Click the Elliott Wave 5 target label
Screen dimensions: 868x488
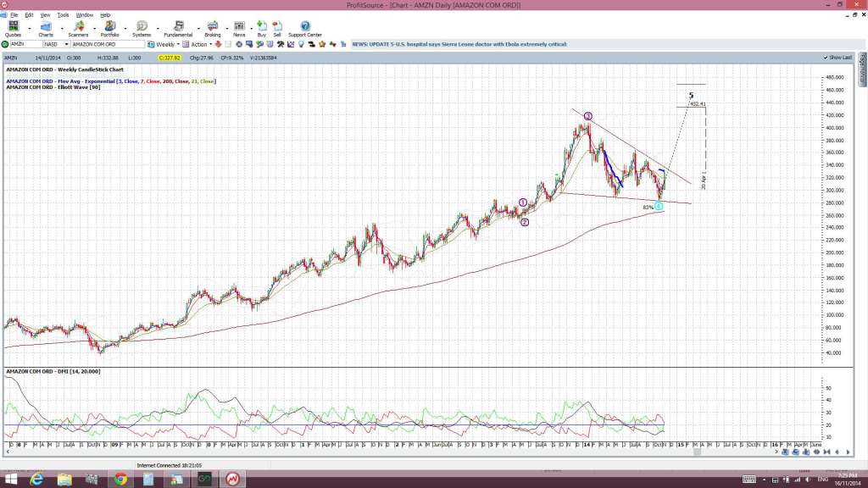tap(691, 96)
